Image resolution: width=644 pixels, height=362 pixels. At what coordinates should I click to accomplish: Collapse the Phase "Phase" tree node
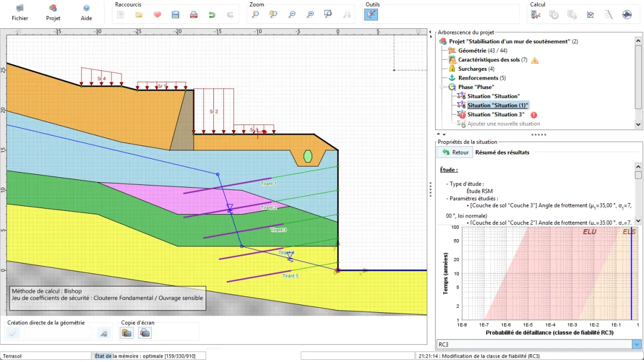pyautogui.click(x=443, y=87)
